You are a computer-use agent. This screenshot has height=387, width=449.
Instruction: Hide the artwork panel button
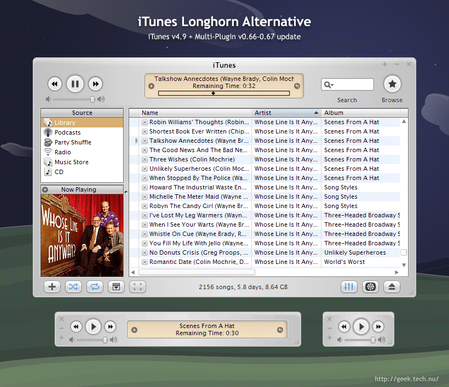[x=116, y=287]
